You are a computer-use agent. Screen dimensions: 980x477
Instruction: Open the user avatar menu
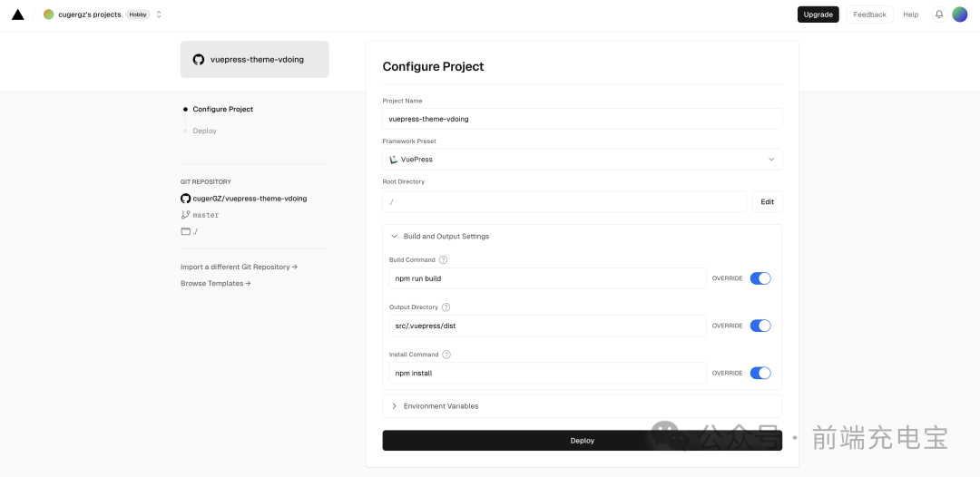(x=959, y=15)
